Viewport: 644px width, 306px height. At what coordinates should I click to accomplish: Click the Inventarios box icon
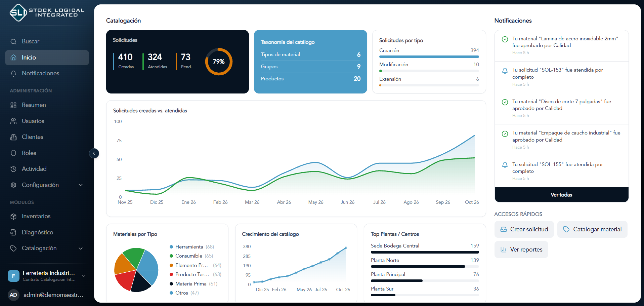click(x=13, y=216)
